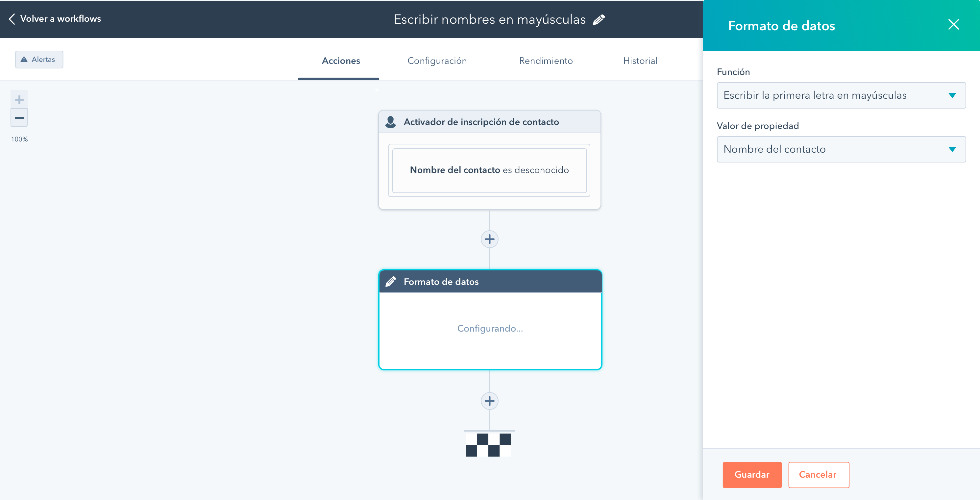Switch to the Configuración tab
This screenshot has height=500, width=980.
tap(437, 61)
